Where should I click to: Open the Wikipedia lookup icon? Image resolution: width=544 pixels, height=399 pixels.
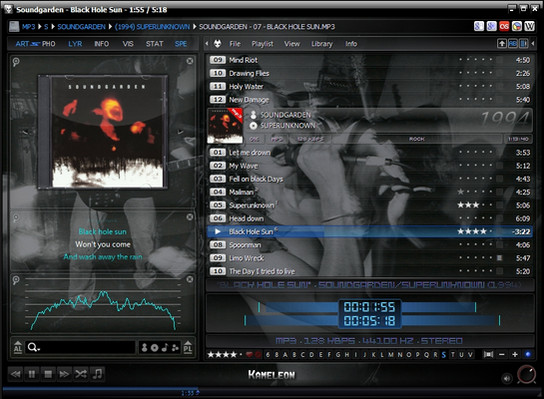click(529, 26)
